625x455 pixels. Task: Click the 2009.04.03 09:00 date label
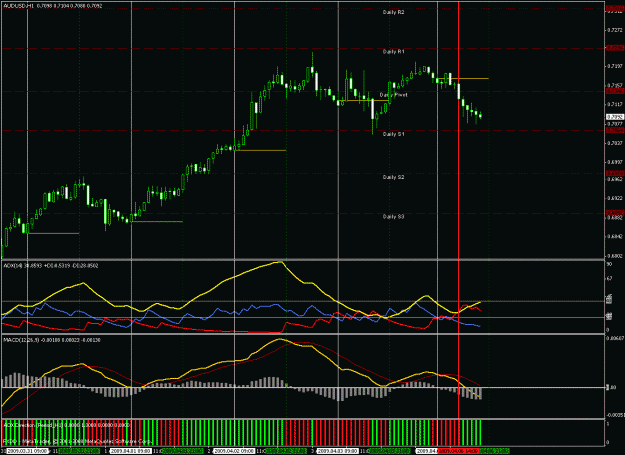coord(338,451)
